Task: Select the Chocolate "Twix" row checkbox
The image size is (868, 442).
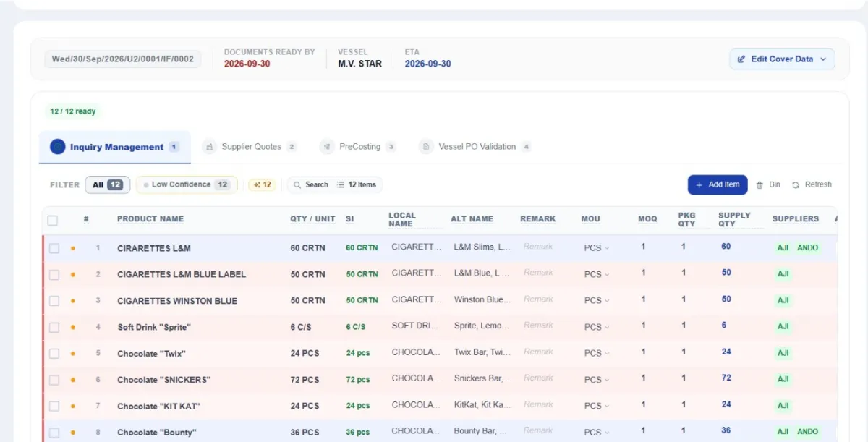Action: [x=54, y=354]
